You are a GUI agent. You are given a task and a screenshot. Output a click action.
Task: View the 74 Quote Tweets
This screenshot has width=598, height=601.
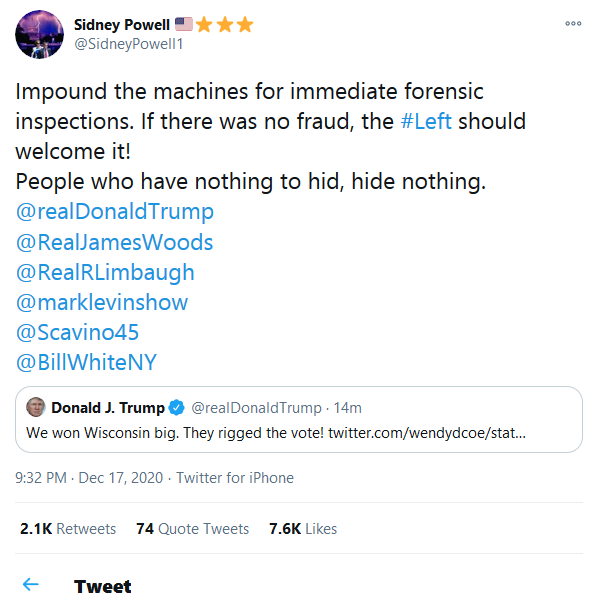(192, 529)
